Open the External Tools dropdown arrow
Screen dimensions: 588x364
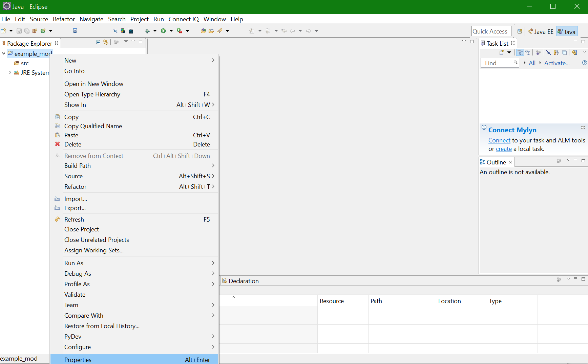[187, 31]
